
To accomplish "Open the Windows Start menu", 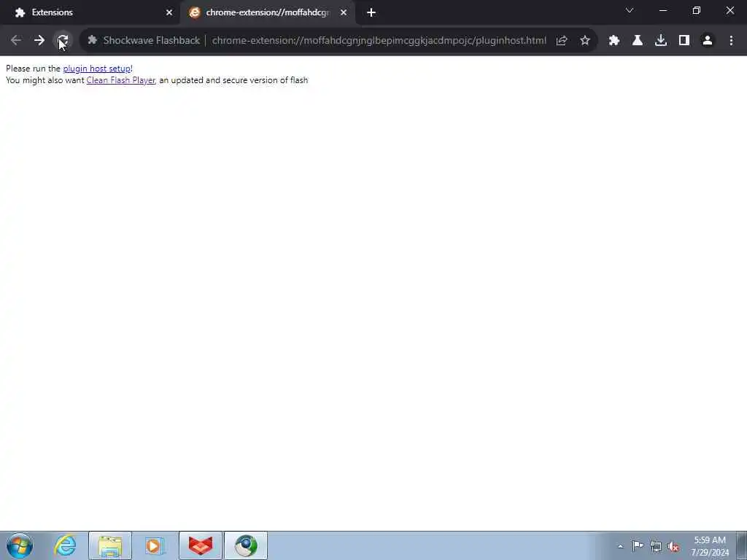I will click(20, 545).
